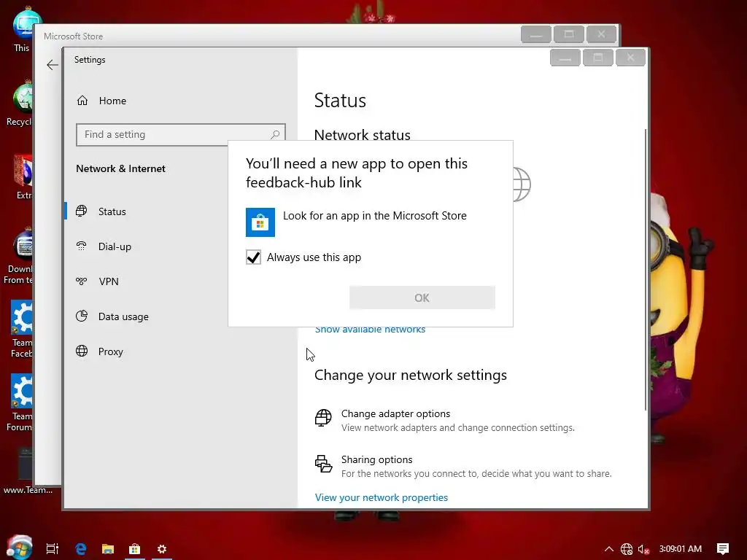This screenshot has height=560, width=747.
Task: Minimize the Microsoft Store window
Action: (536, 34)
